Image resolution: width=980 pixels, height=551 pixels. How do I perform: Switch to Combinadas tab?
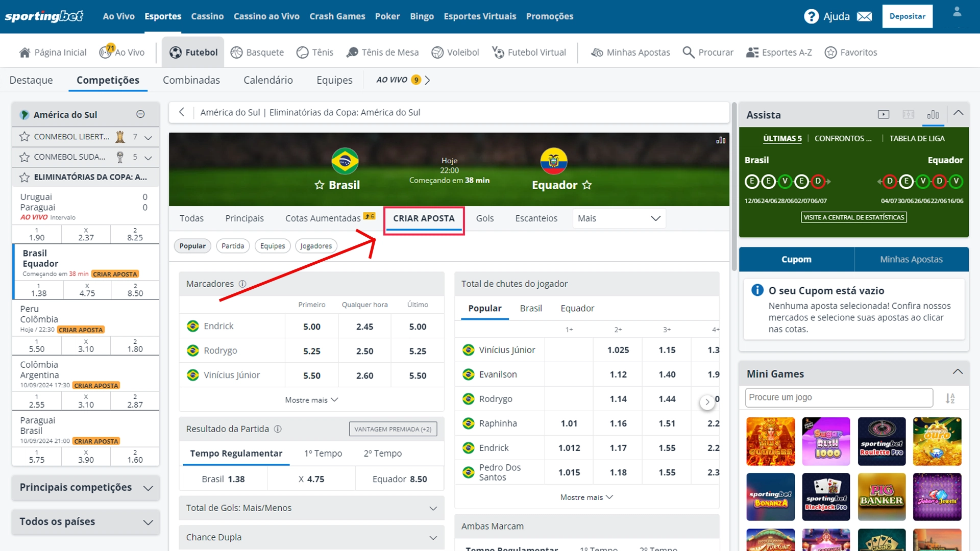[191, 80]
